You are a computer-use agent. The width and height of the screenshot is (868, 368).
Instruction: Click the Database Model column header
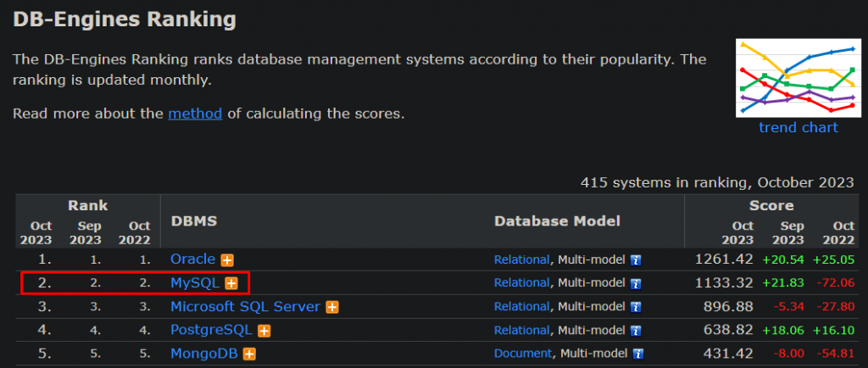click(558, 222)
